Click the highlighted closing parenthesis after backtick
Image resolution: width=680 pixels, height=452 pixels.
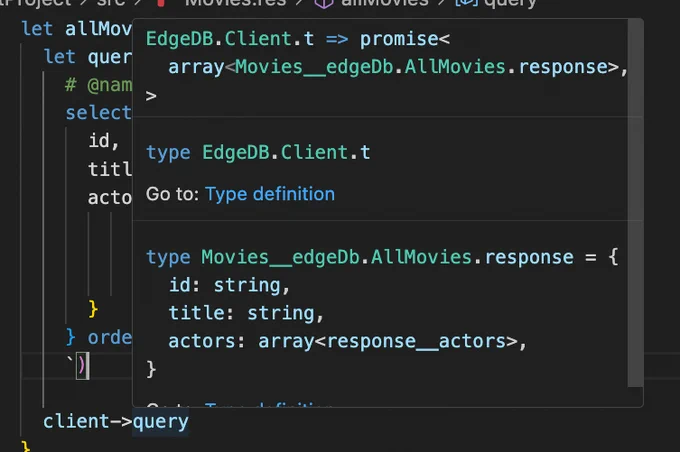pyautogui.click(x=82, y=366)
